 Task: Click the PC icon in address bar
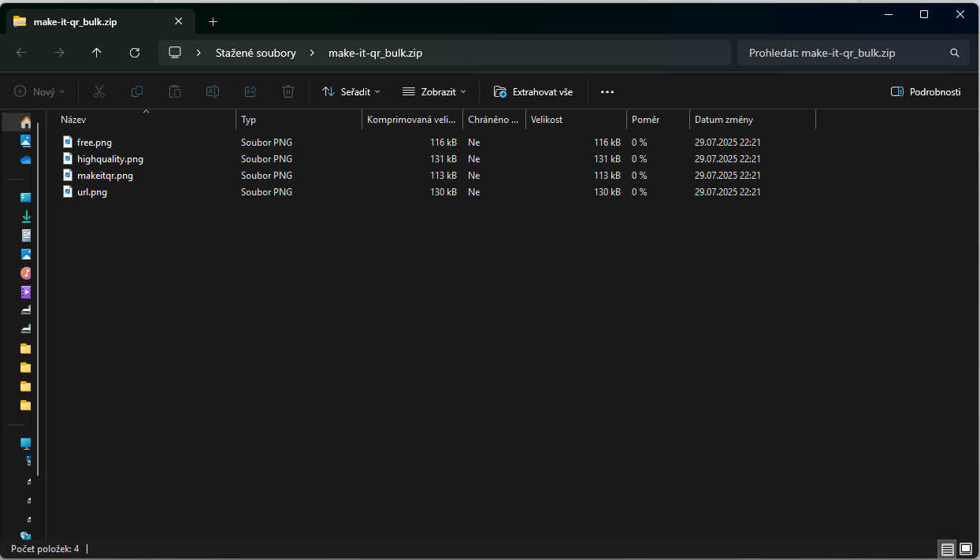pyautogui.click(x=175, y=53)
